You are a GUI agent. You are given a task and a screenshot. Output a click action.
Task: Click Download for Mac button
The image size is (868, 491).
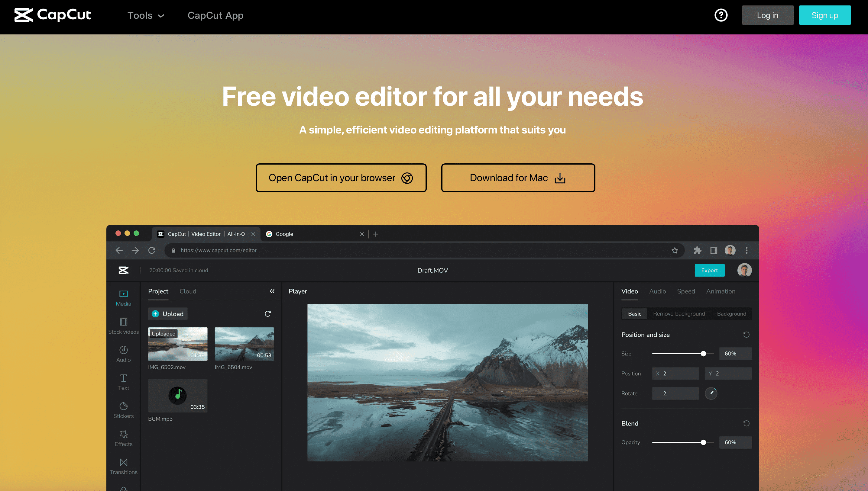(x=518, y=178)
